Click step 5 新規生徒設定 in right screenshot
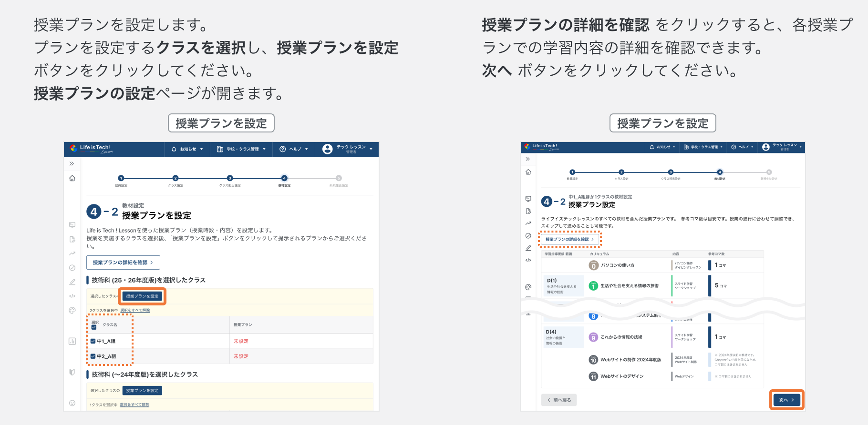 coord(769,175)
